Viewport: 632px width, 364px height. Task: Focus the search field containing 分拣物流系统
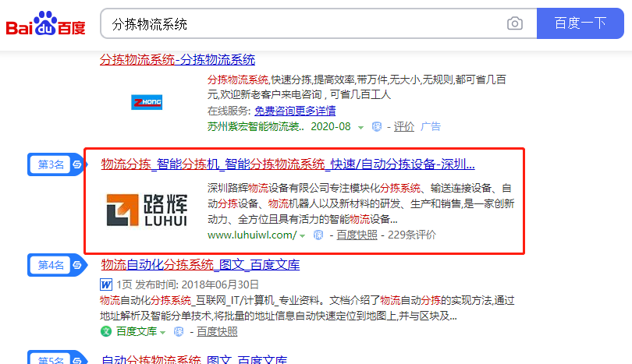[318, 23]
